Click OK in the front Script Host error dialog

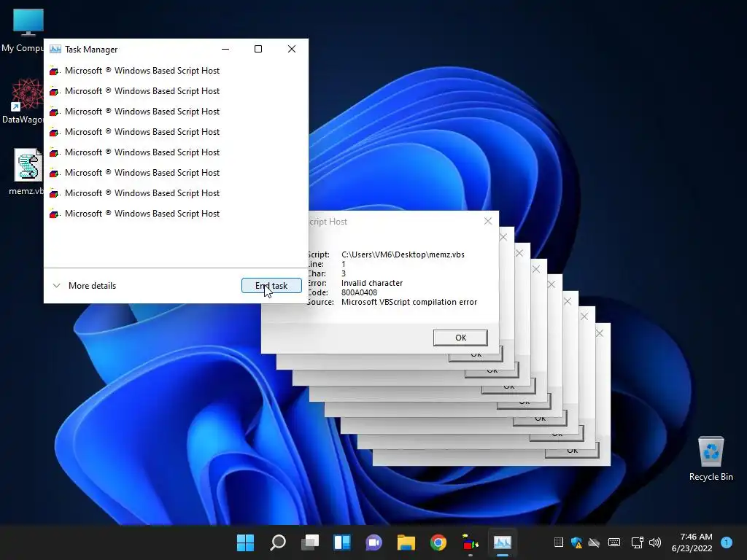coord(460,338)
